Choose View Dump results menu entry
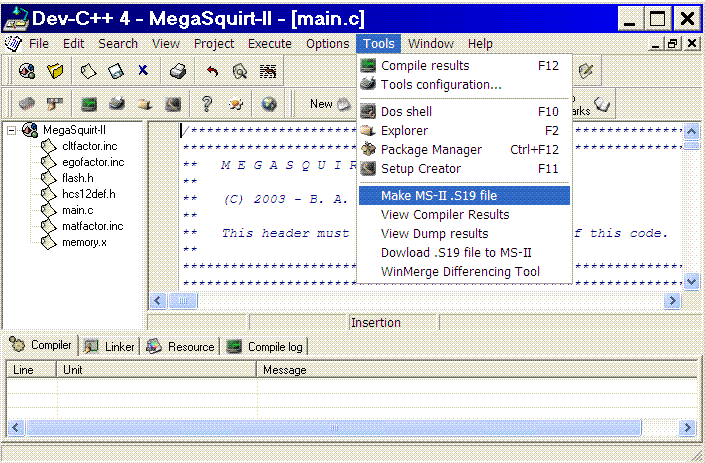705x463 pixels. pyautogui.click(x=464, y=234)
